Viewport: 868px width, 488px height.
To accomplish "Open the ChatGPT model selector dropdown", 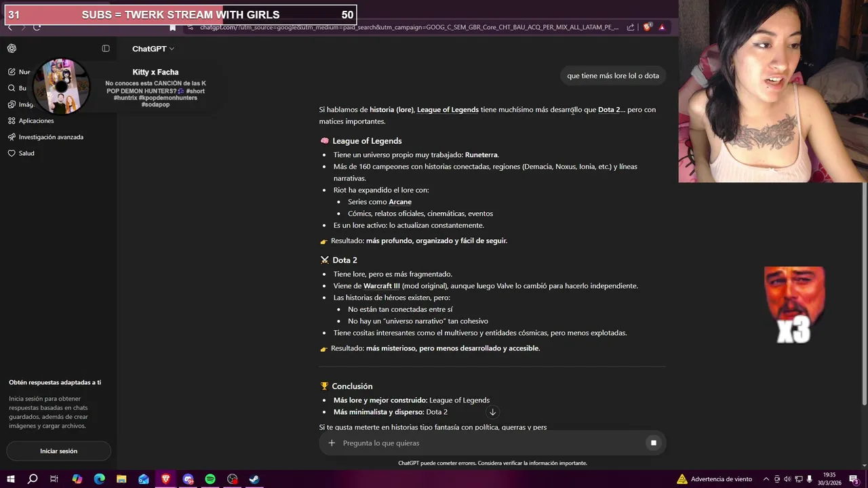I will 153,49.
